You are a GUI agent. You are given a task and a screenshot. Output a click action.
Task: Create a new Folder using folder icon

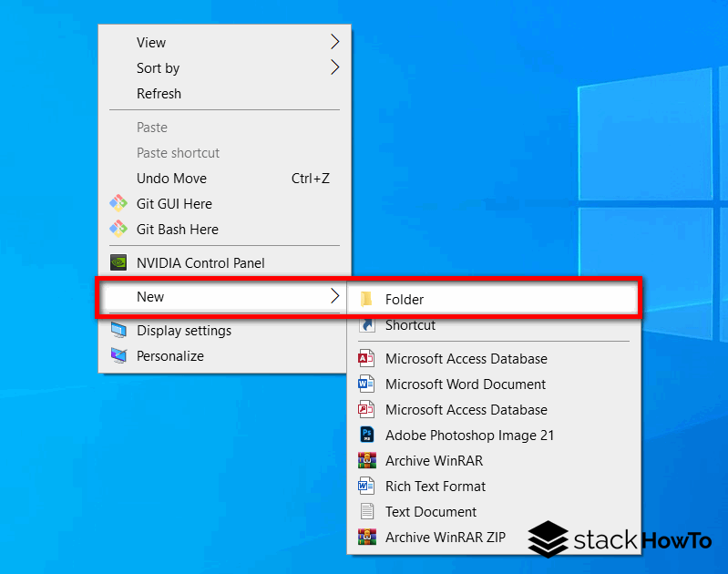click(366, 299)
